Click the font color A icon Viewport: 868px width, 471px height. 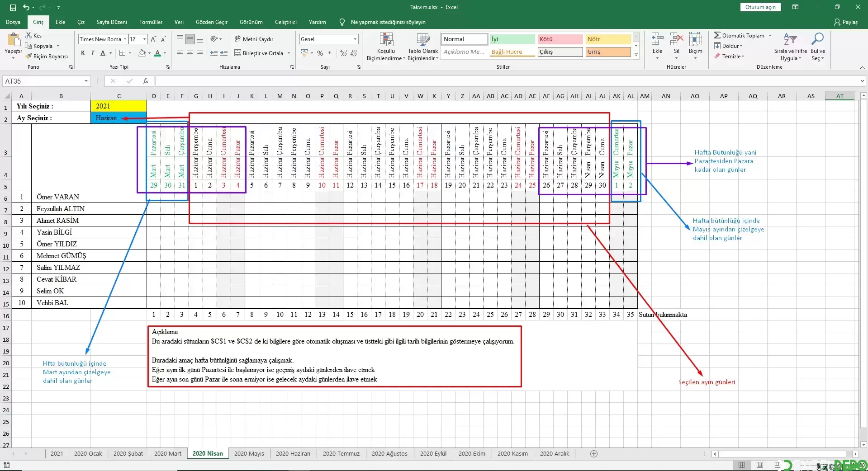[x=157, y=53]
